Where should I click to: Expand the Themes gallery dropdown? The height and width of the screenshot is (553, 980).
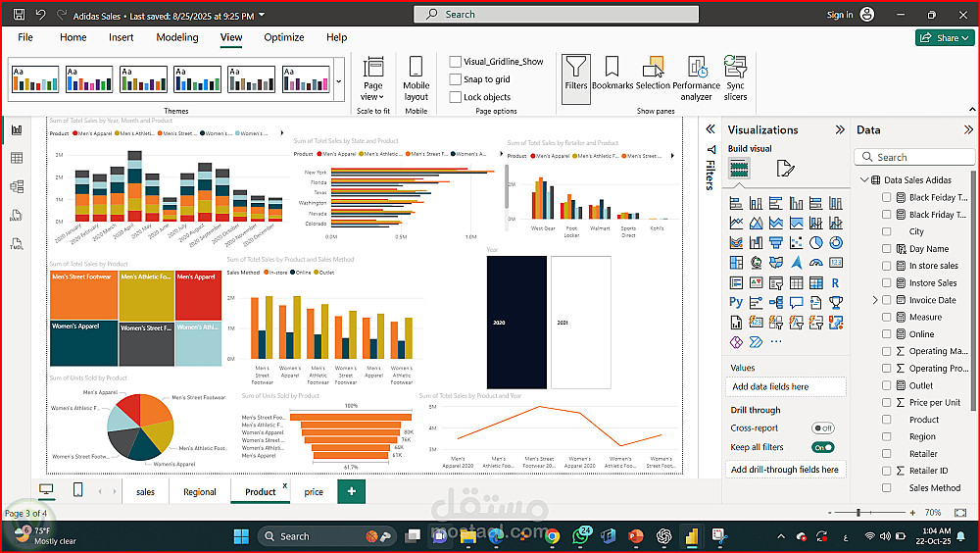click(x=339, y=81)
